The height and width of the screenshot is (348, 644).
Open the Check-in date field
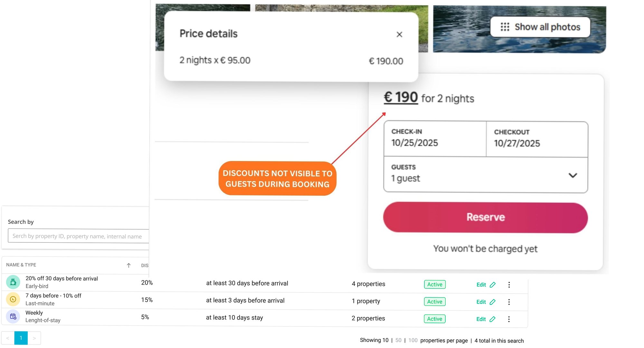435,139
